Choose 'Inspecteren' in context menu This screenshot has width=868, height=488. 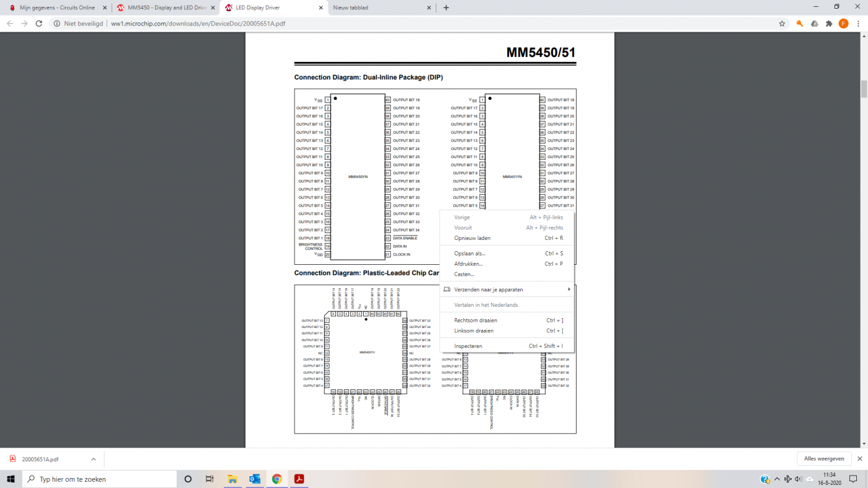tap(507, 347)
